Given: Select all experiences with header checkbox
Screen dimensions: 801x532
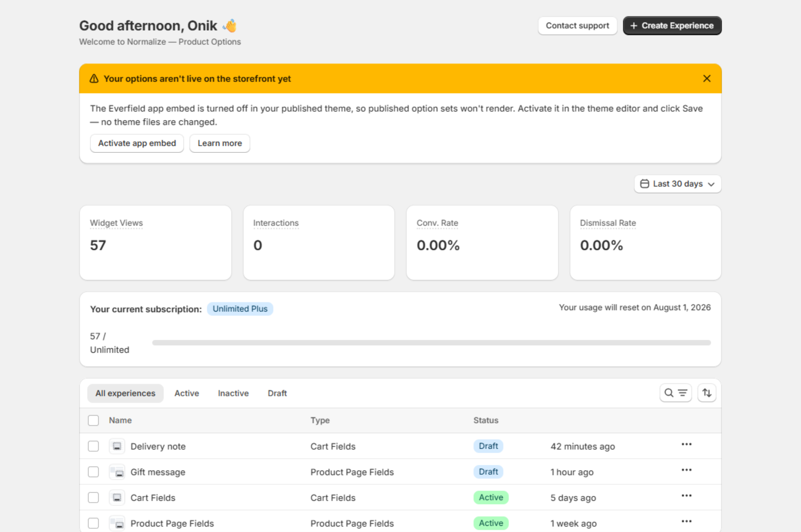Looking at the screenshot, I should (93, 420).
